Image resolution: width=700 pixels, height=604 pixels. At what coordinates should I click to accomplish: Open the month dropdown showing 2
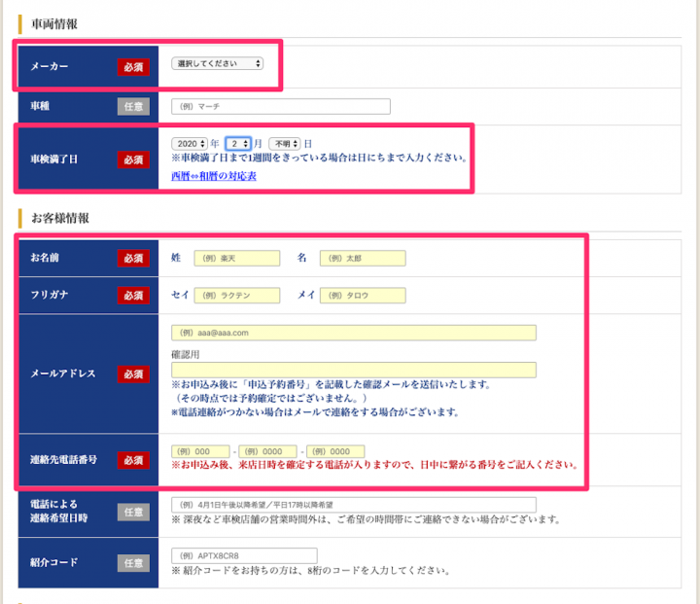(238, 143)
